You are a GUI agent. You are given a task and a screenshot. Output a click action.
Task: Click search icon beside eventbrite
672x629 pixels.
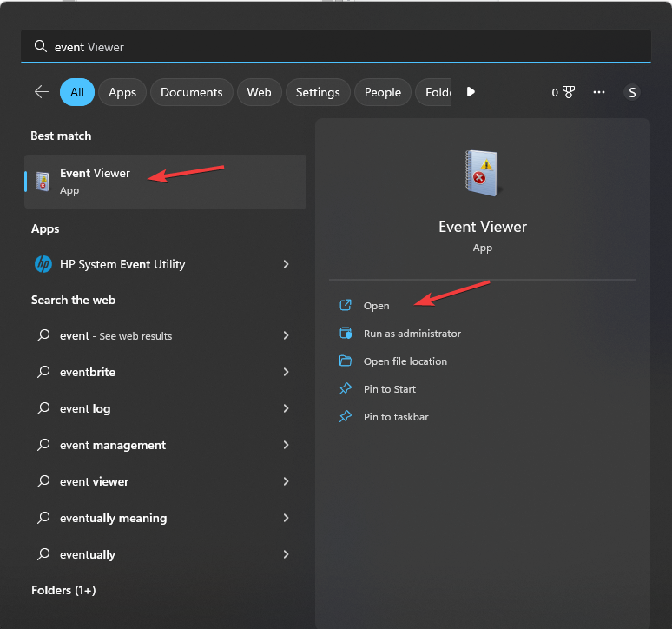[x=43, y=371]
